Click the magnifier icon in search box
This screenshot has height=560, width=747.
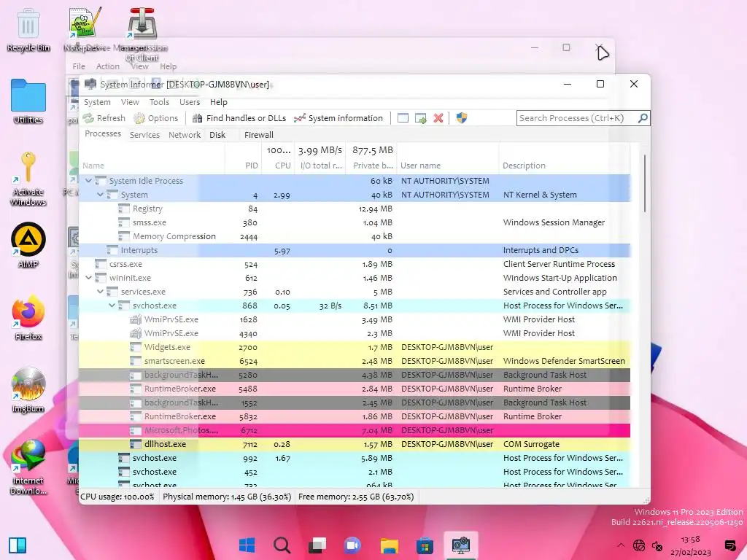[x=643, y=118]
